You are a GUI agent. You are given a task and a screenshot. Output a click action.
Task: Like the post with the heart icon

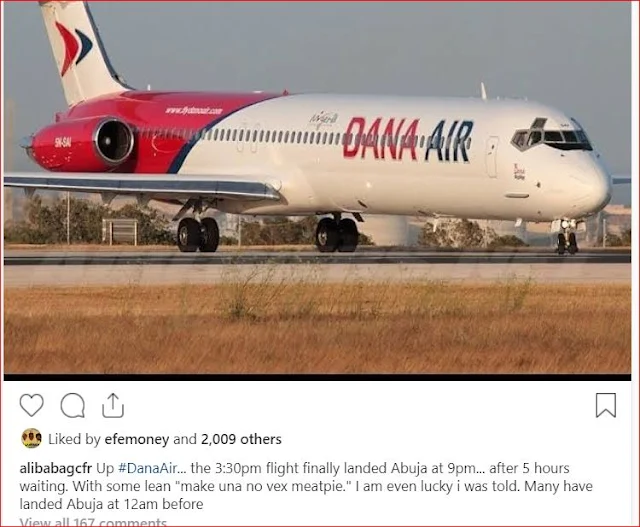click(x=31, y=405)
